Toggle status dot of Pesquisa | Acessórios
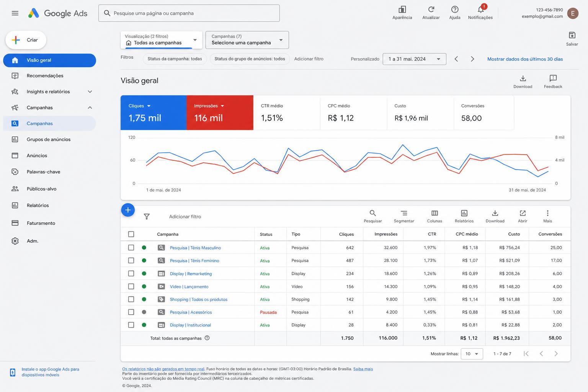 (x=144, y=312)
